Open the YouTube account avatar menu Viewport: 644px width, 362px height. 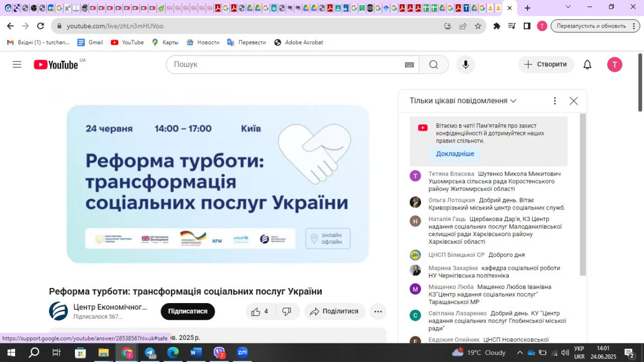[x=614, y=64]
